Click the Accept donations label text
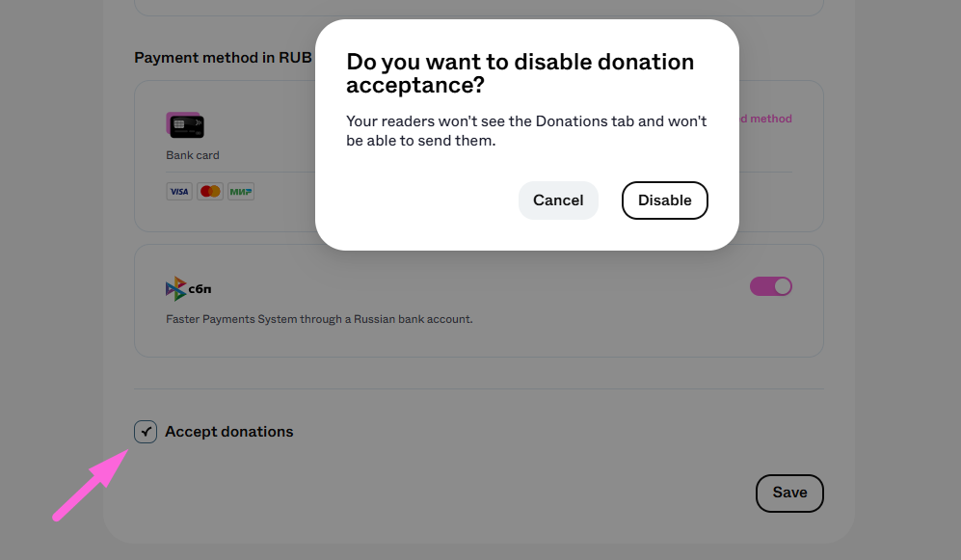The image size is (961, 560). tap(229, 432)
